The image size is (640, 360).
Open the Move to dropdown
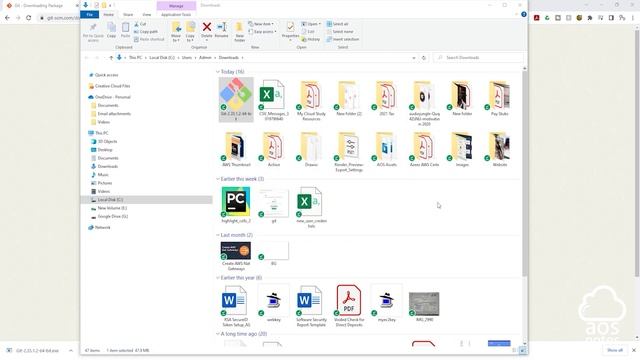pos(176,32)
